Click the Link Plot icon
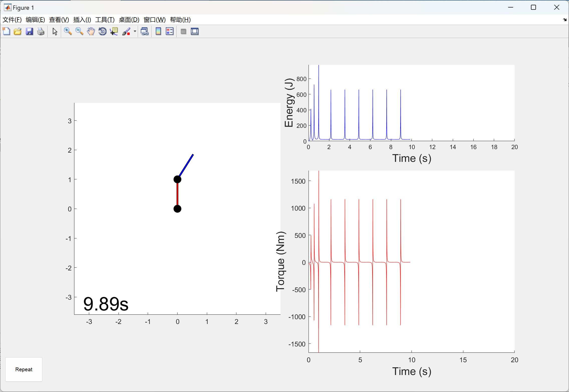The width and height of the screenshot is (569, 392). 145,32
